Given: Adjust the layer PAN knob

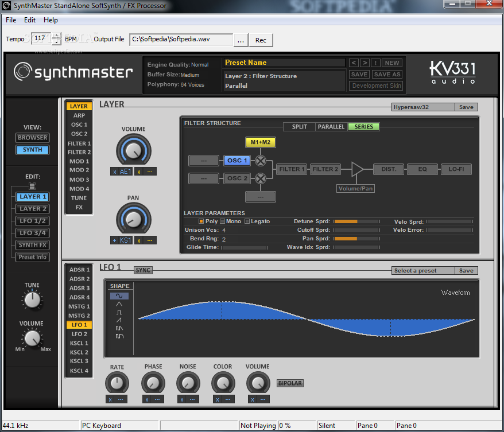Looking at the screenshot, I should (133, 219).
